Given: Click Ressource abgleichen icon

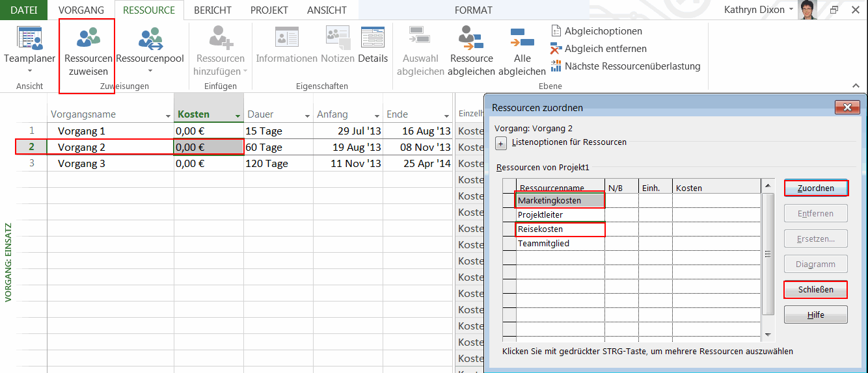Looking at the screenshot, I should point(471,39).
